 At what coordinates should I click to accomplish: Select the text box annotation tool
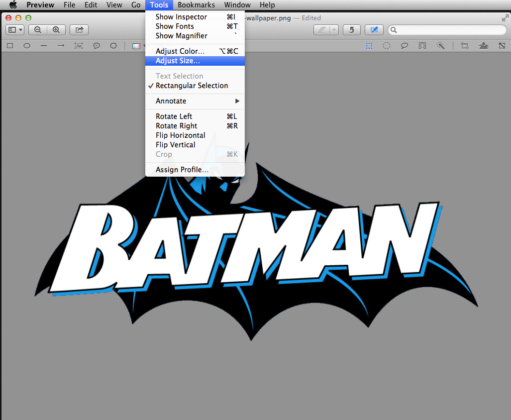[79, 46]
